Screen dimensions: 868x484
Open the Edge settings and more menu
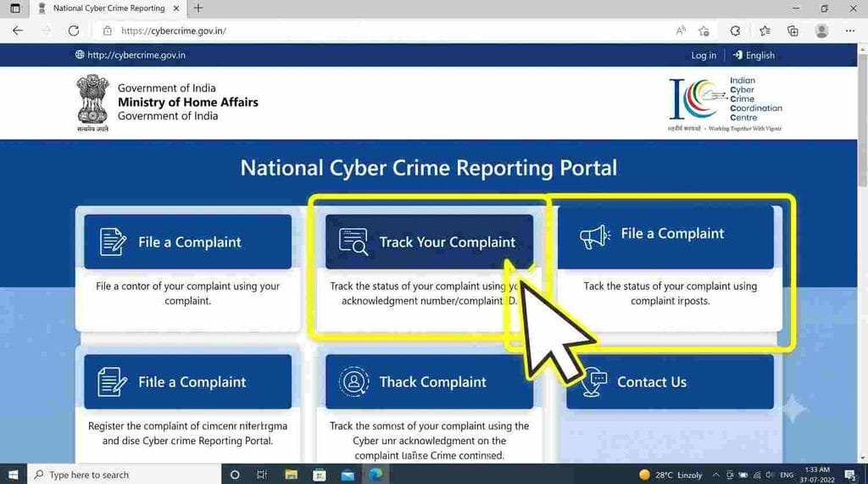pos(850,31)
